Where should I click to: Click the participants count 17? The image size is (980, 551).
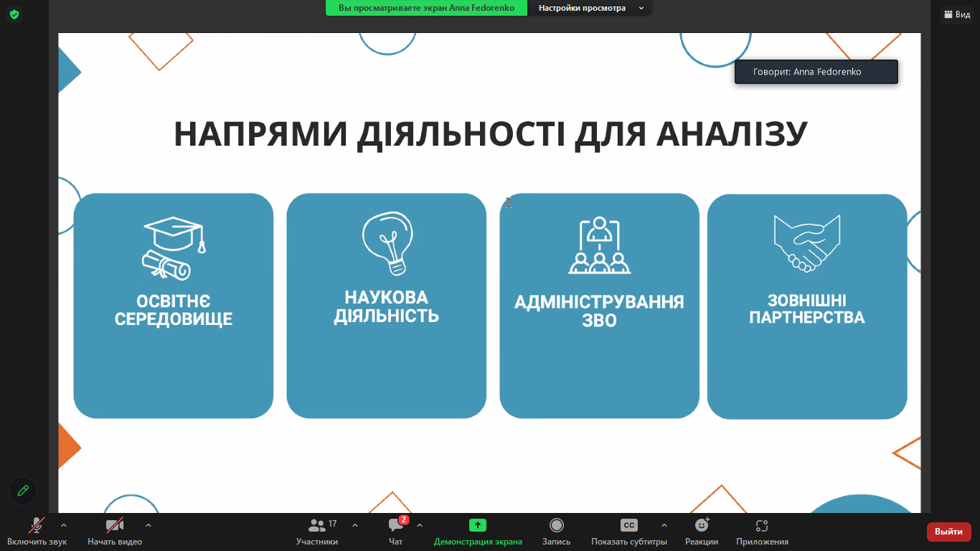(332, 524)
